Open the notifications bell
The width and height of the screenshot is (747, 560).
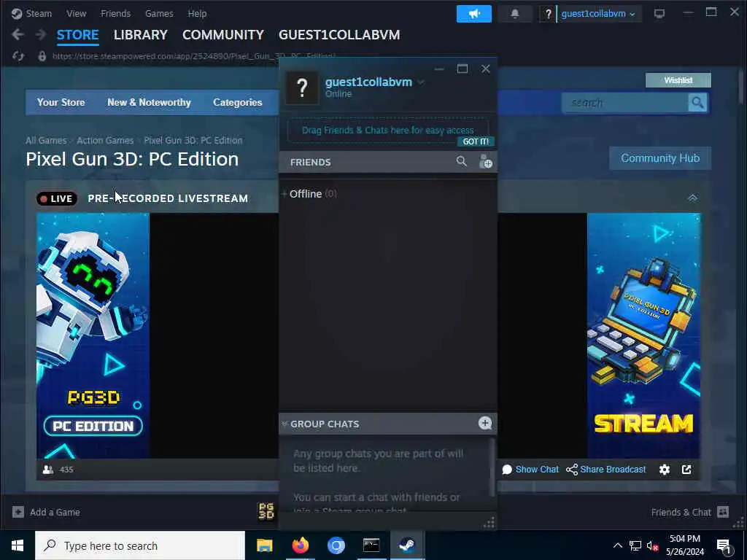[514, 14]
